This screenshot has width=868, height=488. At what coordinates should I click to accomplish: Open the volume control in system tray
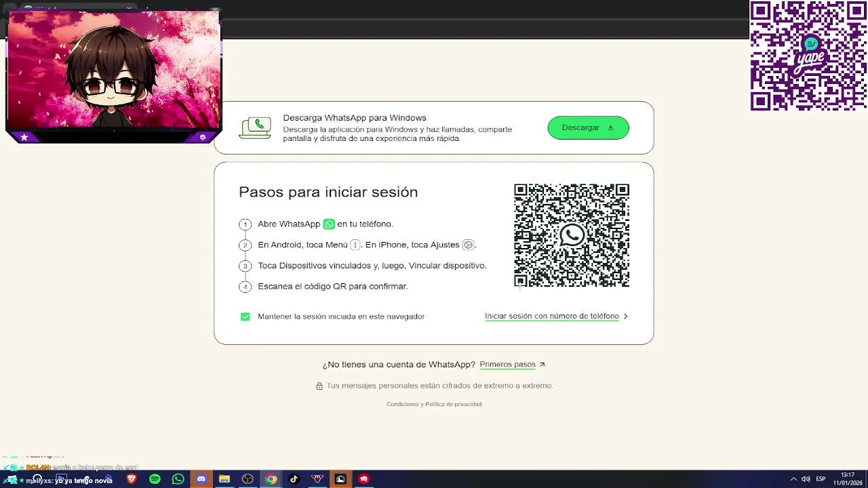pos(806,479)
